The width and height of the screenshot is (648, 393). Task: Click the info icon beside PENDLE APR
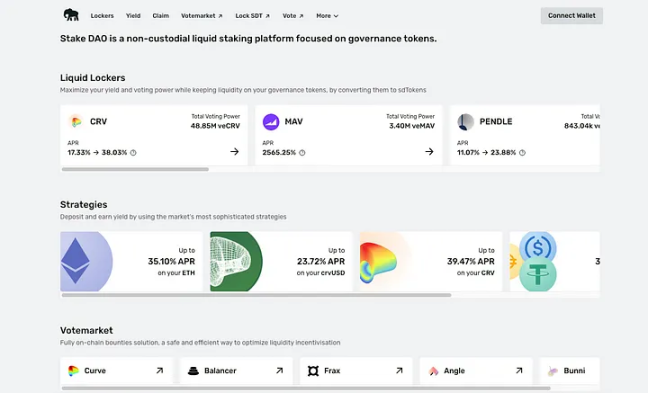pos(522,152)
